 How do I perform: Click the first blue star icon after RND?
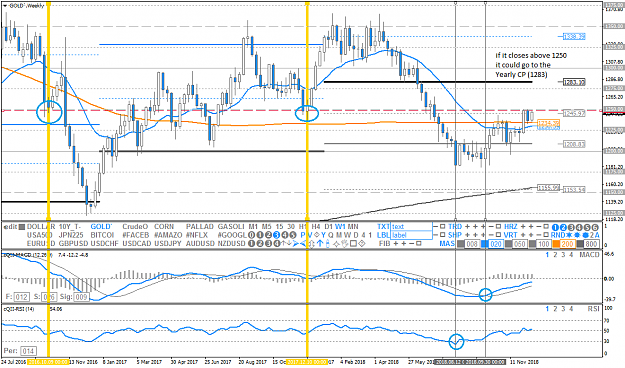569,235
